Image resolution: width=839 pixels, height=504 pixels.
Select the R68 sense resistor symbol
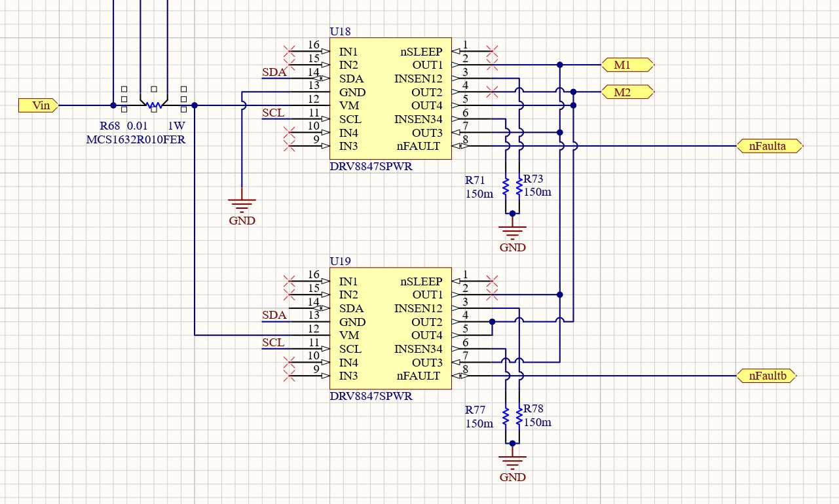pyautogui.click(x=154, y=105)
